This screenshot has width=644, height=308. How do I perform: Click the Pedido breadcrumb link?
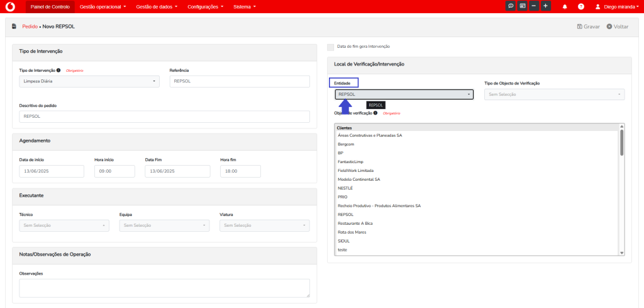(30, 26)
